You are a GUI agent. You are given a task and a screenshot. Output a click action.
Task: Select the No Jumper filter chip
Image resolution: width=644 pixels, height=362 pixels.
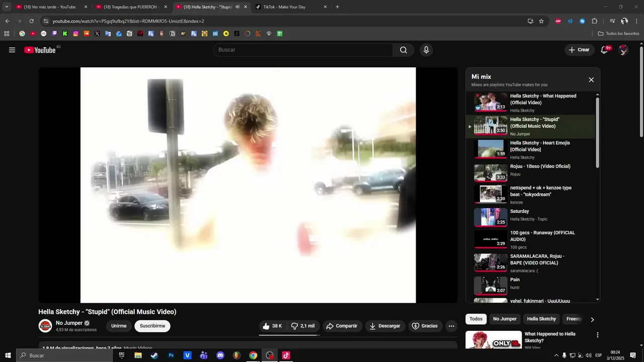(505, 319)
